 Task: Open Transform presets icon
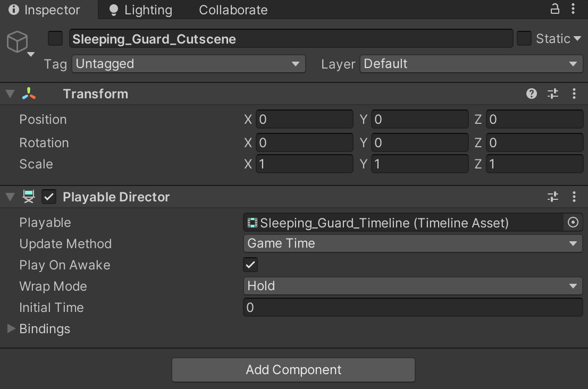pos(553,94)
